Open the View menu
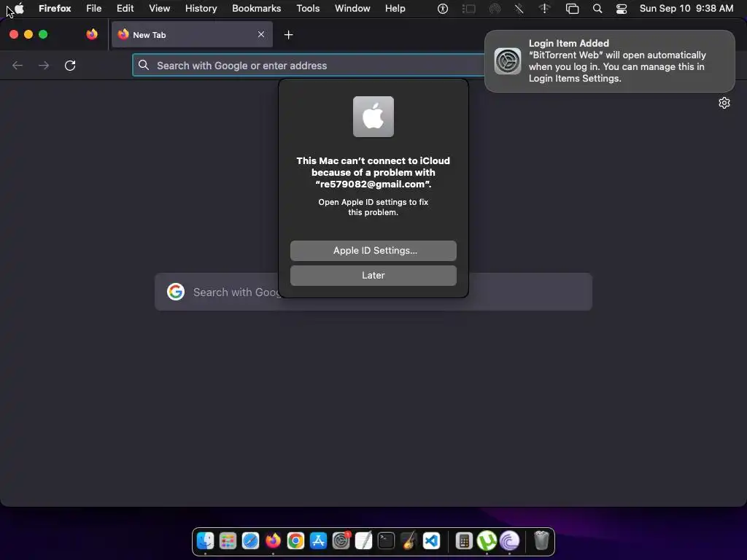Screen dimensions: 747x560 point(160,8)
